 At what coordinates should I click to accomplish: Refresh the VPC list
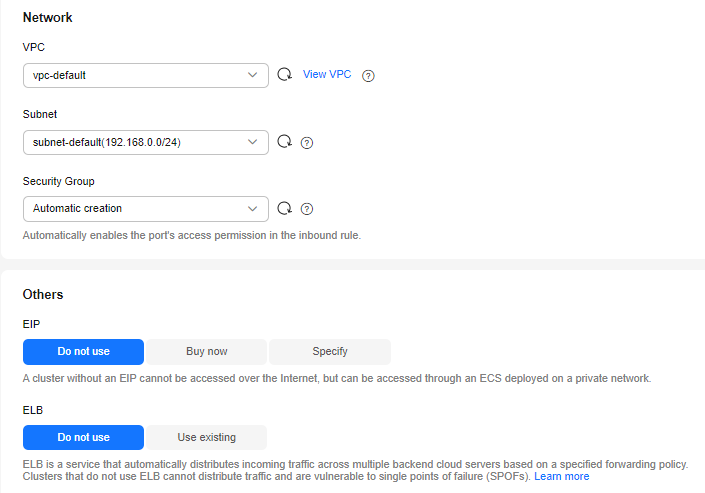coord(284,75)
